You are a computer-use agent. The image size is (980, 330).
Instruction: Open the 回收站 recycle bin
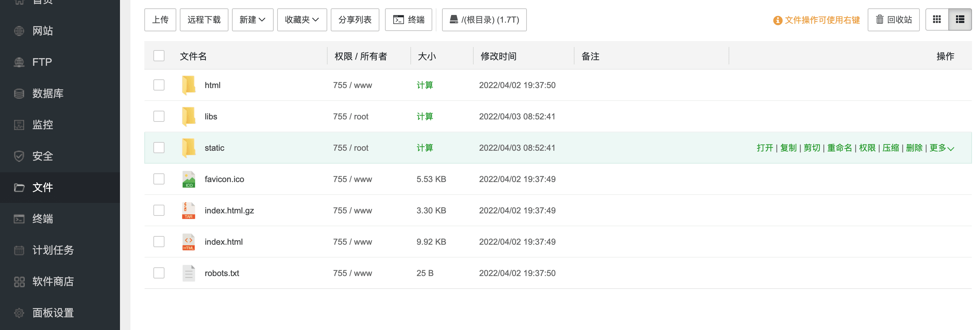[x=894, y=20]
